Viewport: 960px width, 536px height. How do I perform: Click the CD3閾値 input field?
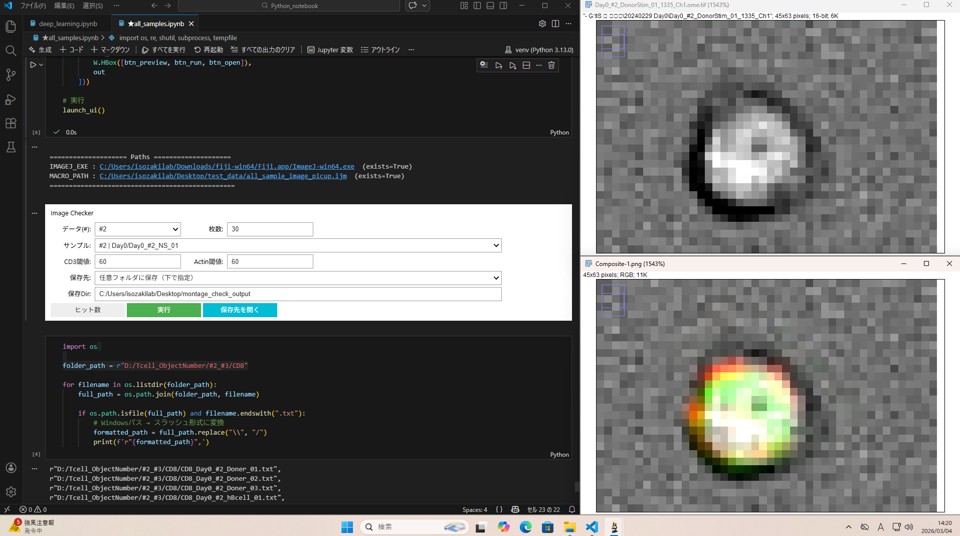[138, 262]
